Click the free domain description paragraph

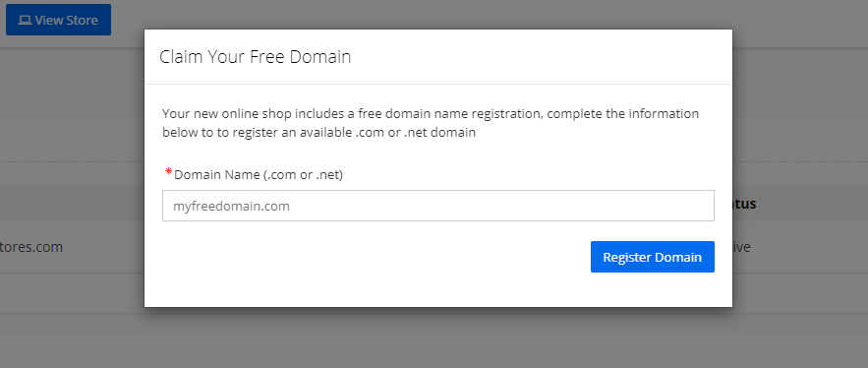(431, 123)
